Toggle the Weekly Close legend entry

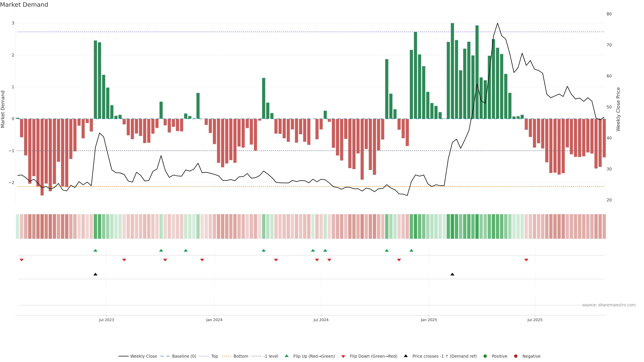click(x=144, y=356)
